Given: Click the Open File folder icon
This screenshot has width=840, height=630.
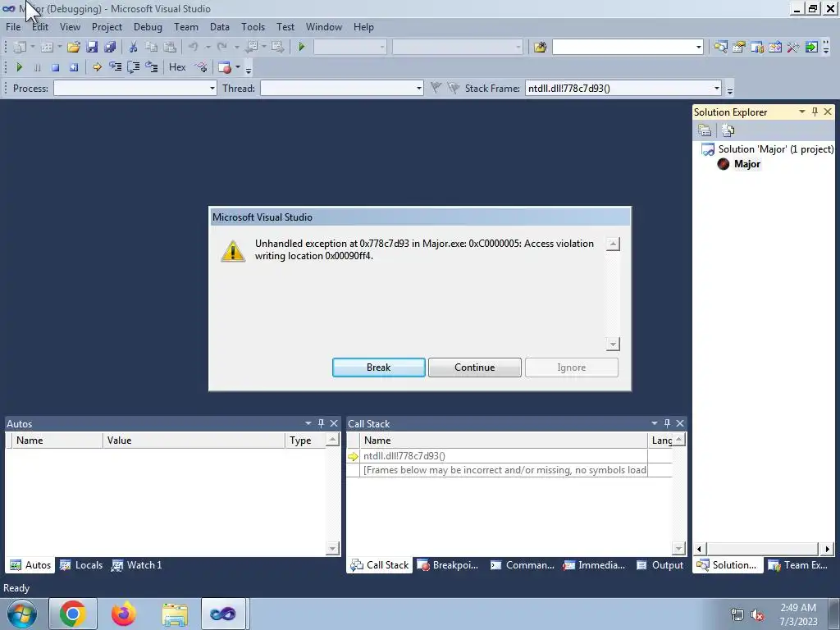Looking at the screenshot, I should (x=73, y=47).
